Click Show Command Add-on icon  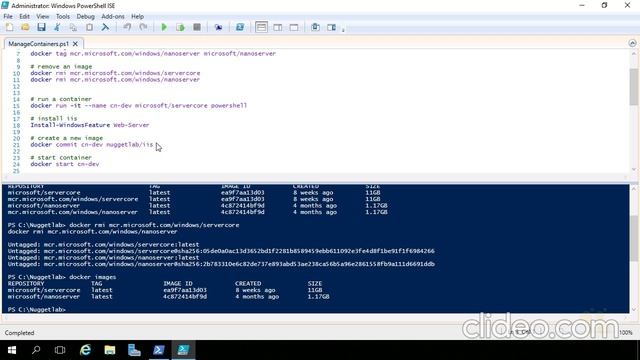tap(331, 27)
